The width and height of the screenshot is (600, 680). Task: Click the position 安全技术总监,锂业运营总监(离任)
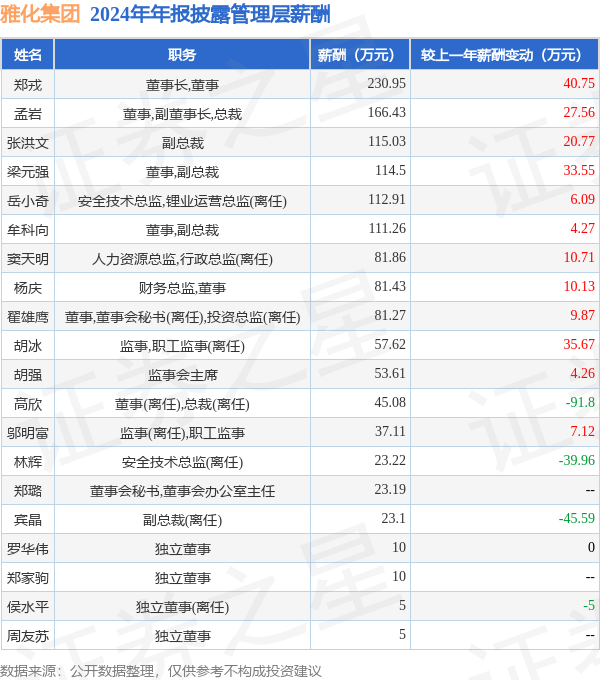[182, 202]
